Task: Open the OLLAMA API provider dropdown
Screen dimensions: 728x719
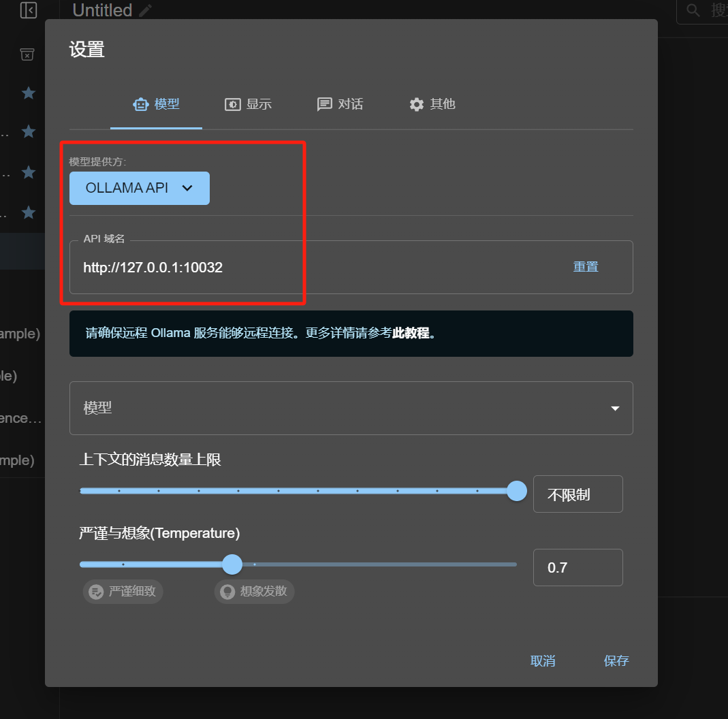Action: (x=140, y=188)
